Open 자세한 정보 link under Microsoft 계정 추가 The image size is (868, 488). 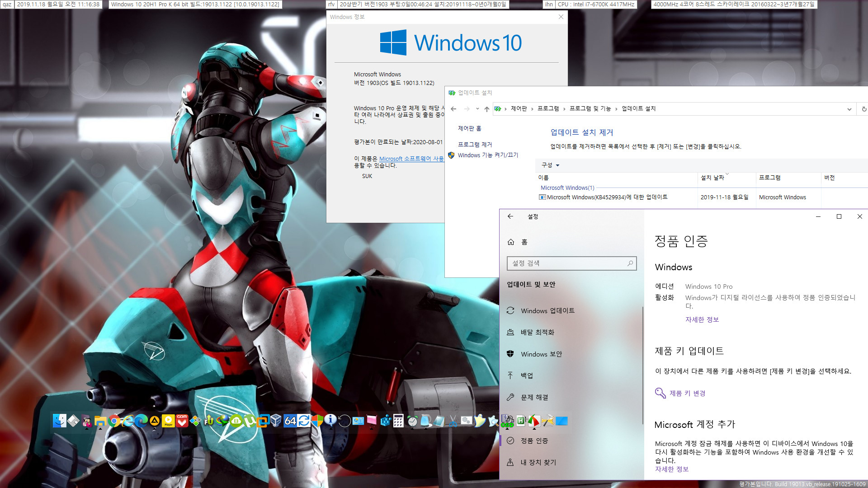(672, 469)
